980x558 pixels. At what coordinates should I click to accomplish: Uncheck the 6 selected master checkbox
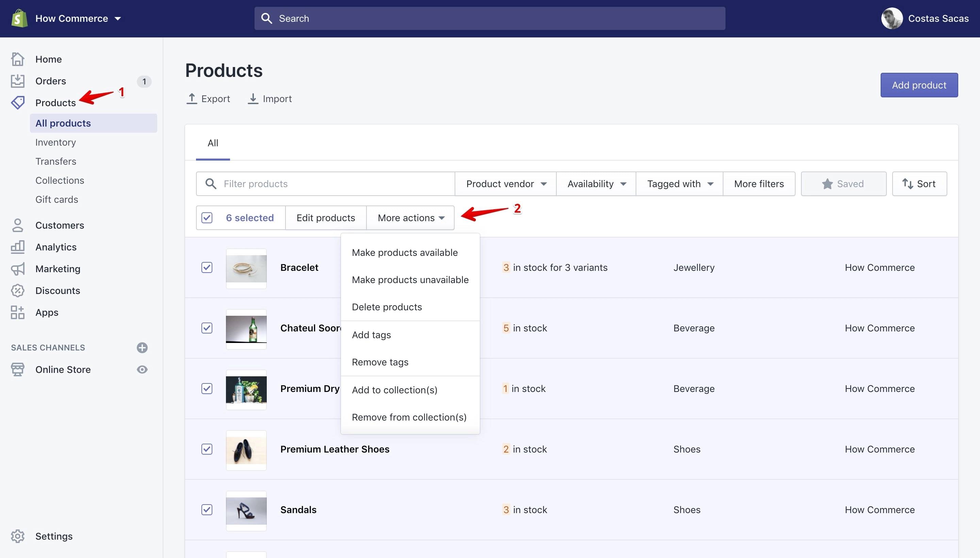click(207, 218)
